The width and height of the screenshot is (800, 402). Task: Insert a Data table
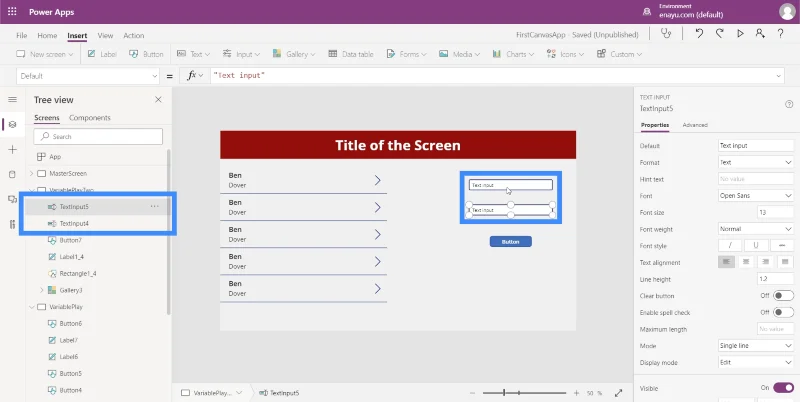click(x=351, y=54)
